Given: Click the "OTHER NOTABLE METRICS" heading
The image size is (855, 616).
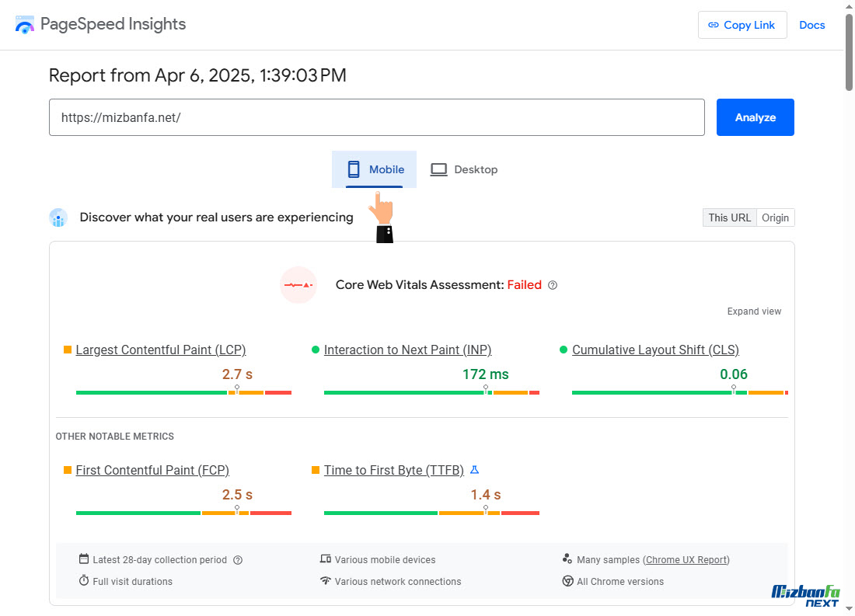Looking at the screenshot, I should 114,436.
